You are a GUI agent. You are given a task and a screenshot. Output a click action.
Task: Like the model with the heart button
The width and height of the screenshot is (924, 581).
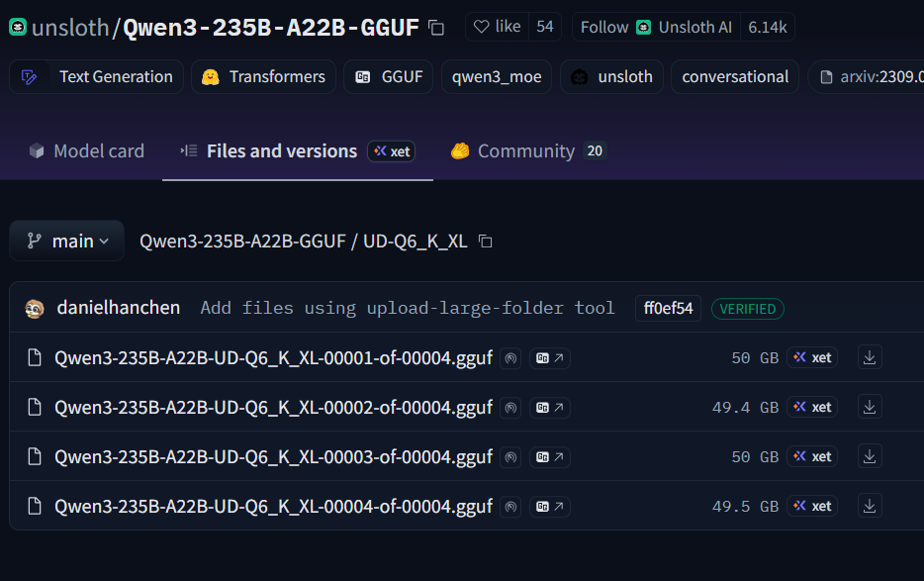pyautogui.click(x=496, y=27)
